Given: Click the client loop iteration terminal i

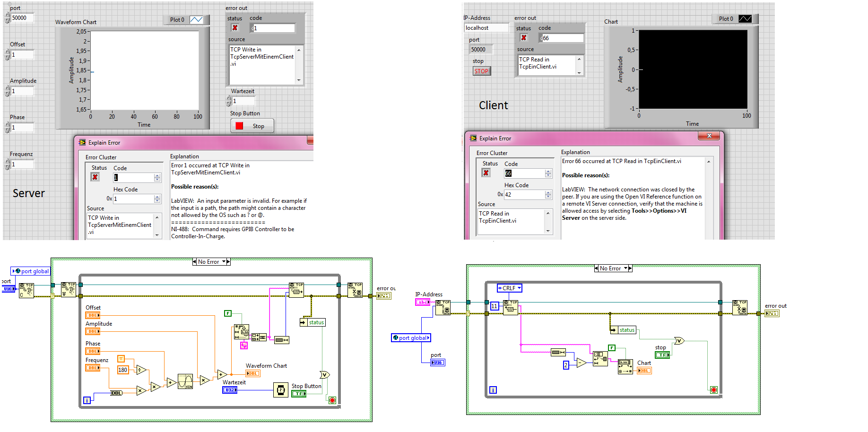Looking at the screenshot, I should tap(493, 390).
